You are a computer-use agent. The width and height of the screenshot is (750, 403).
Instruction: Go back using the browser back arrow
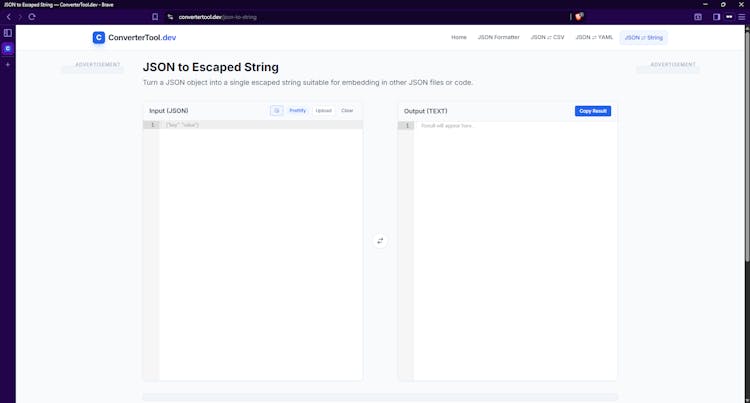[8, 17]
